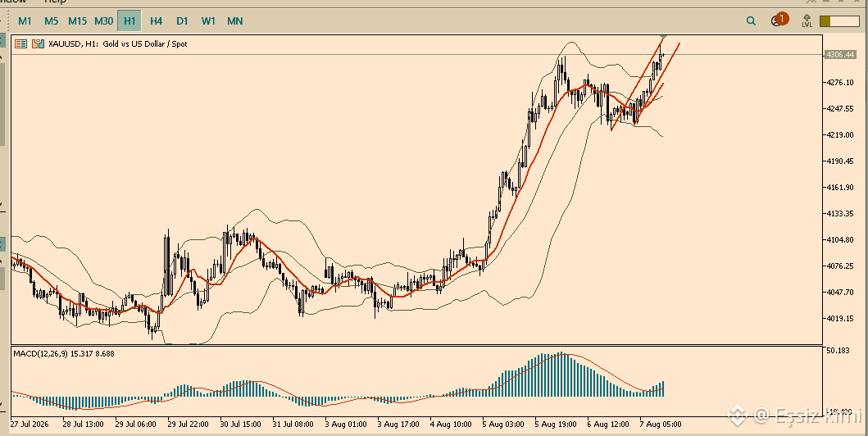
Task: Click the 27 Jul 2026 date label
Action: pyautogui.click(x=30, y=425)
